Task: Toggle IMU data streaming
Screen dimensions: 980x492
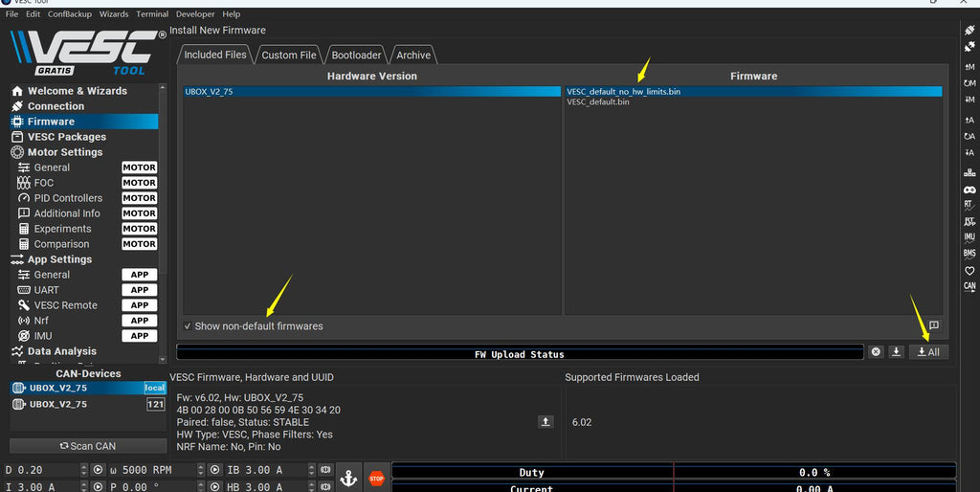Action: point(969,236)
